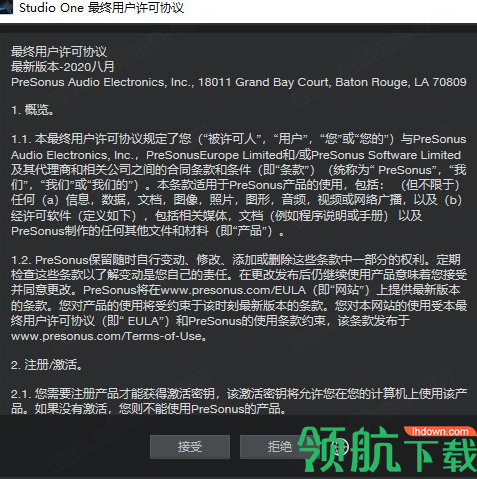Viewport: 477px width, 479px height.
Task: Click the Studio One window title text
Action: [101, 7]
